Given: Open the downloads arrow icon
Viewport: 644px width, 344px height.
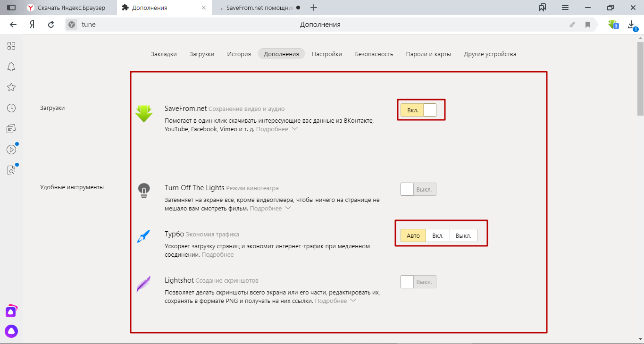Looking at the screenshot, I should (632, 25).
